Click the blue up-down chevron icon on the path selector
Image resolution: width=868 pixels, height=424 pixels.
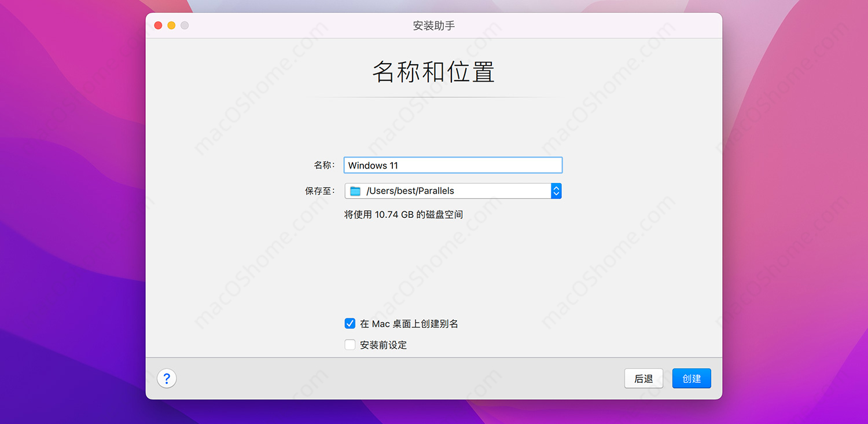tap(556, 191)
